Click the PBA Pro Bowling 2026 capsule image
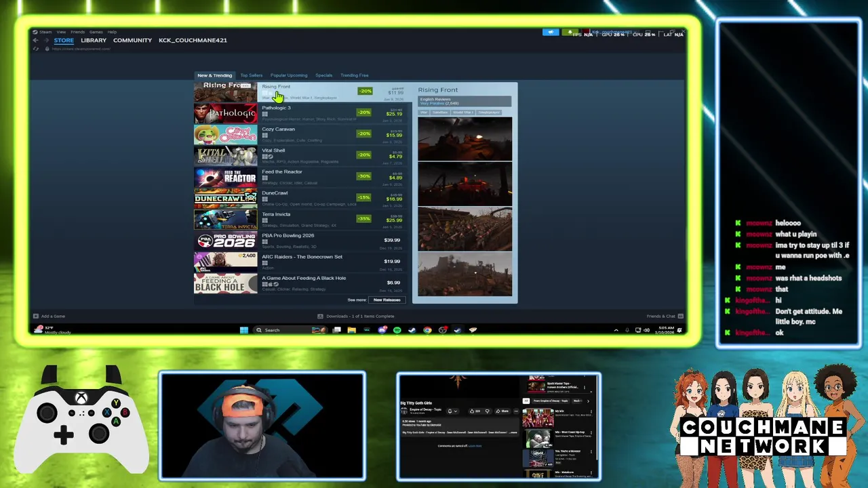The height and width of the screenshot is (488, 868). (x=226, y=241)
